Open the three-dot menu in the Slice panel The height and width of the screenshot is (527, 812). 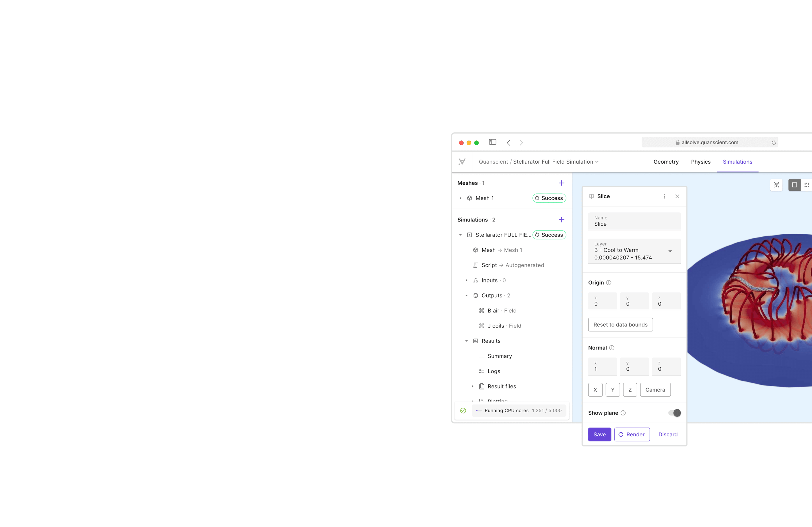pyautogui.click(x=664, y=196)
